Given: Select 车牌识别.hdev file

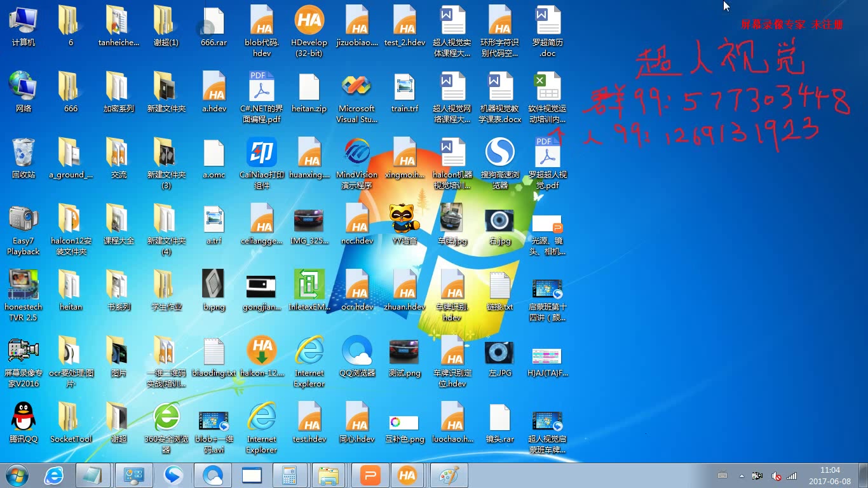Looking at the screenshot, I should pyautogui.click(x=452, y=295).
